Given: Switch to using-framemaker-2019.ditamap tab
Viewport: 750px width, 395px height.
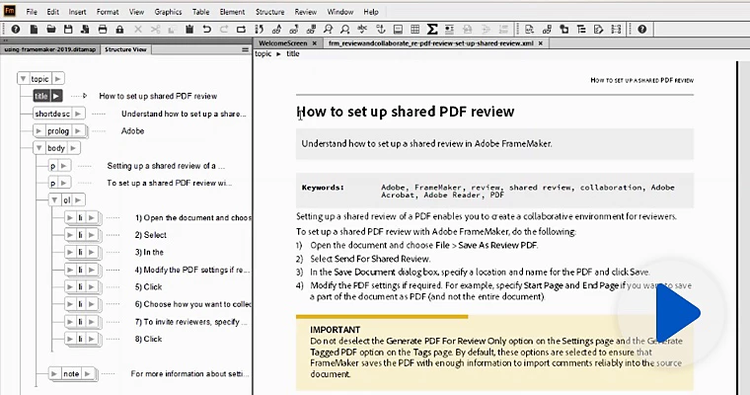Looking at the screenshot, I should click(x=50, y=50).
